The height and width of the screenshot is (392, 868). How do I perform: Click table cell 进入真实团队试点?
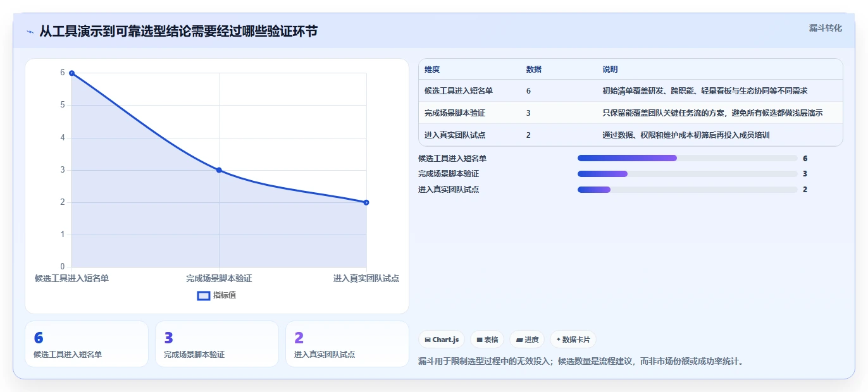point(454,135)
